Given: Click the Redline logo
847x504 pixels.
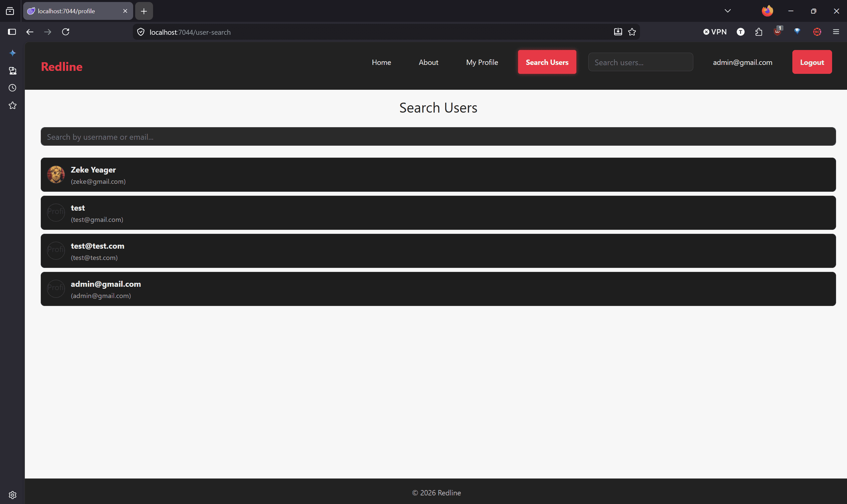Looking at the screenshot, I should 62,67.
